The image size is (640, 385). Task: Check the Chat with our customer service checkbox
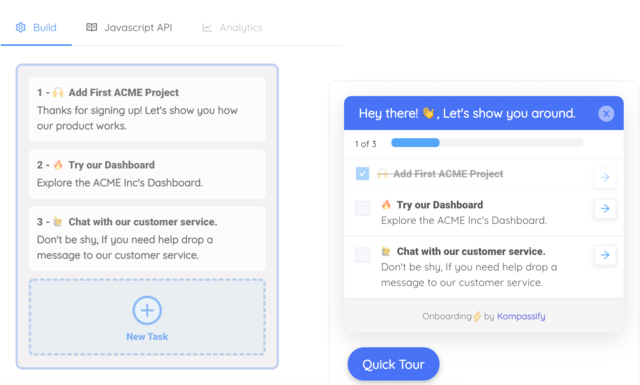point(362,255)
